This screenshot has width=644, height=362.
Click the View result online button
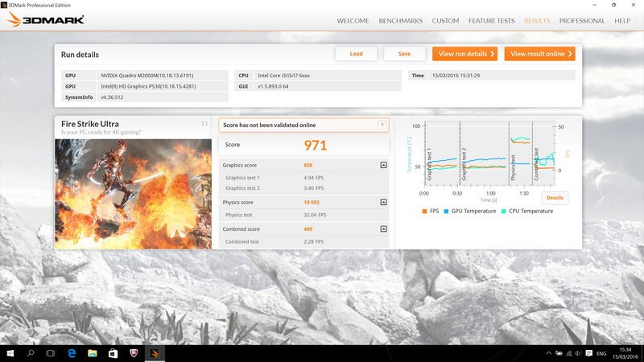point(539,54)
